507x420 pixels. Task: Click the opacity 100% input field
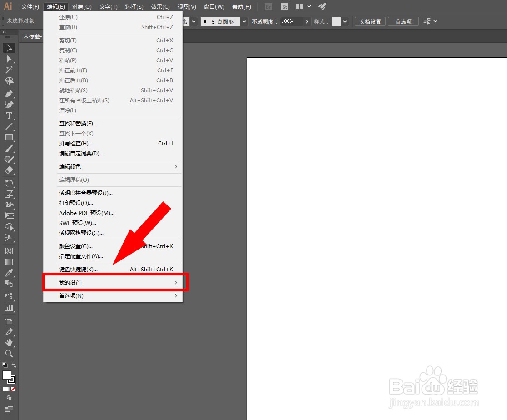[x=292, y=21]
